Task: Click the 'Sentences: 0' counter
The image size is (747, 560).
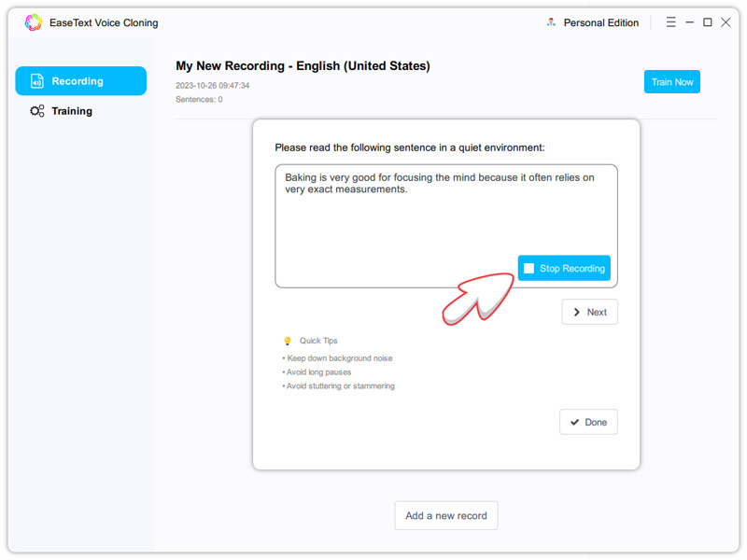Action: click(x=199, y=99)
